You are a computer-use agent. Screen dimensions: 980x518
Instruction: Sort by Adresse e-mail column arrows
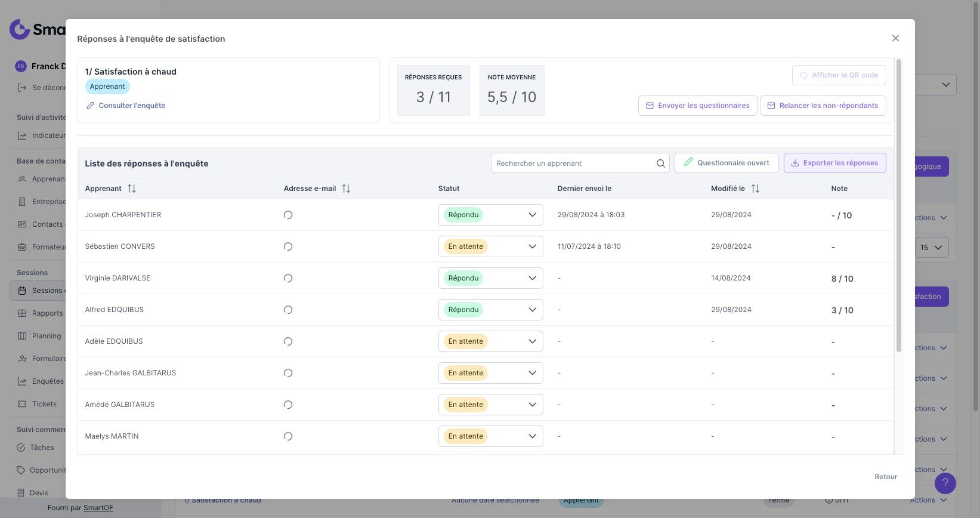tap(346, 189)
